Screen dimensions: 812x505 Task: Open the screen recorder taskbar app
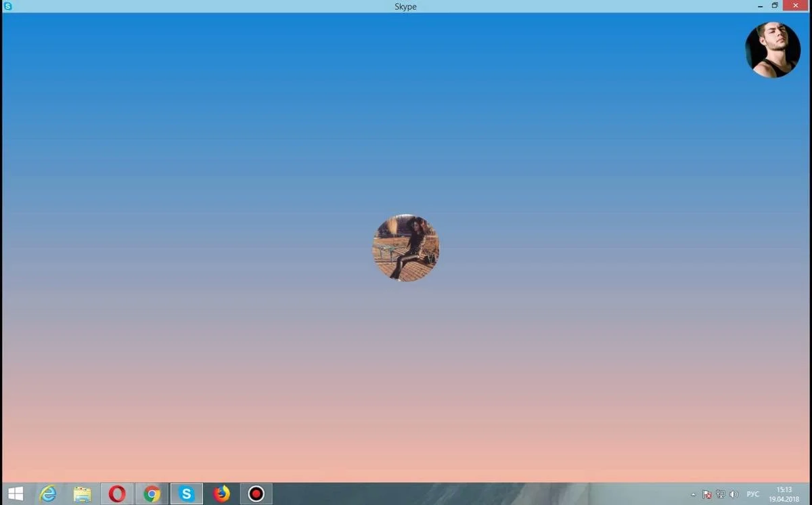point(256,494)
